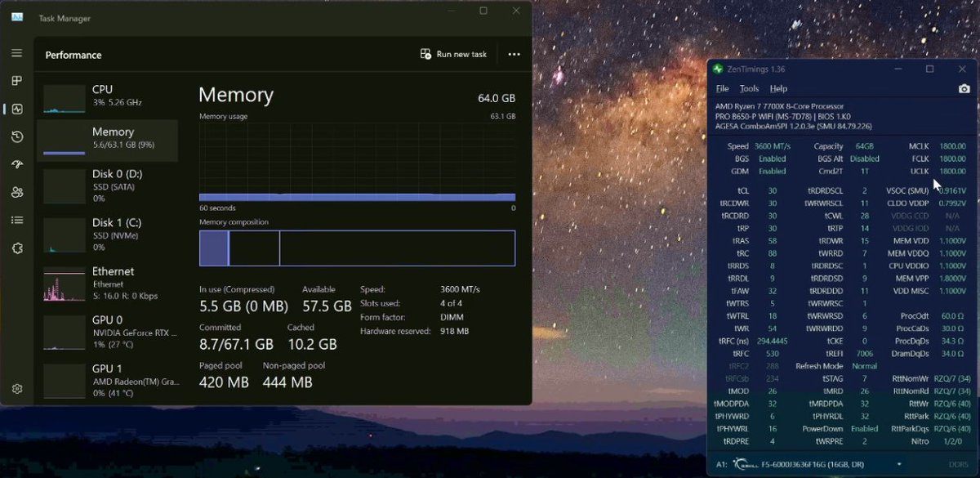The image size is (980, 478).
Task: Open Task Manager Settings gear icon
Action: point(16,389)
